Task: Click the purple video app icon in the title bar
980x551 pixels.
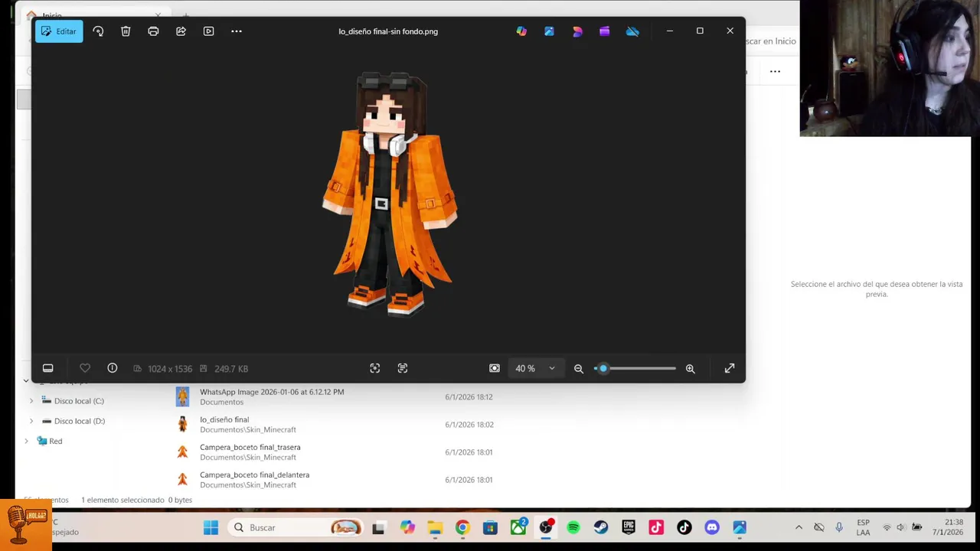Action: point(605,31)
